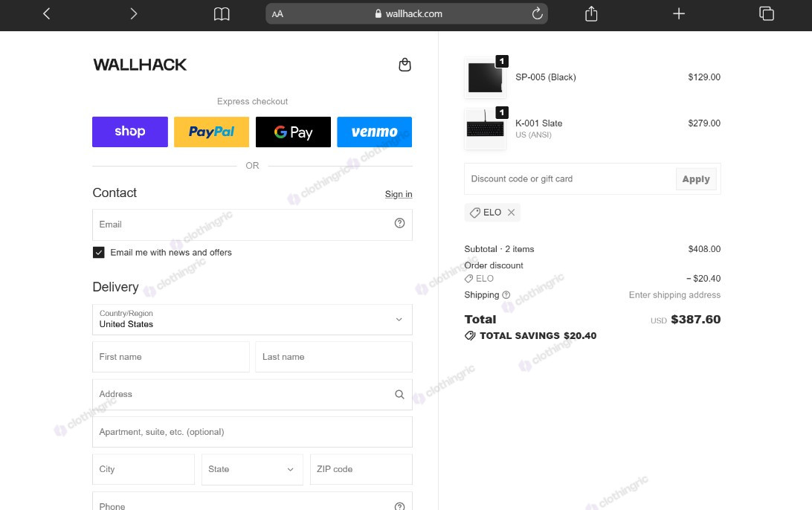Click the ELO tag icon under Order discount
The width and height of the screenshot is (812, 510).
[x=468, y=279]
